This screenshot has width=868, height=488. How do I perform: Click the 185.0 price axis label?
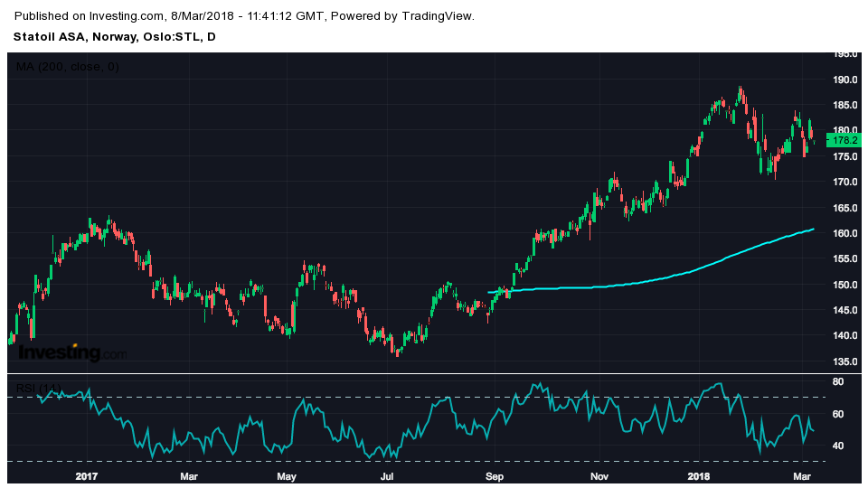pyautogui.click(x=845, y=105)
